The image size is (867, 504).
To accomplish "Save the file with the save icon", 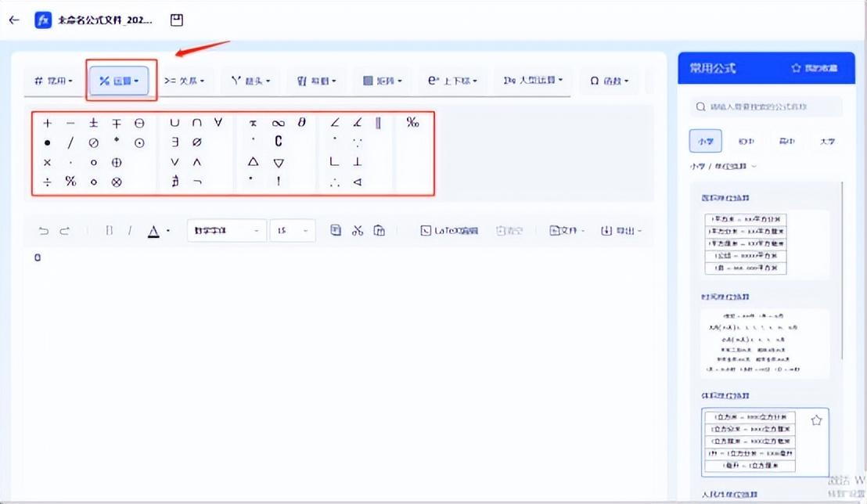I will (x=176, y=20).
